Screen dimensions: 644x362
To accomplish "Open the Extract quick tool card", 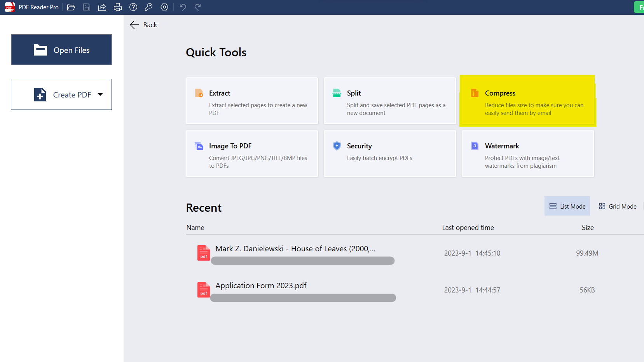I will pyautogui.click(x=252, y=101).
